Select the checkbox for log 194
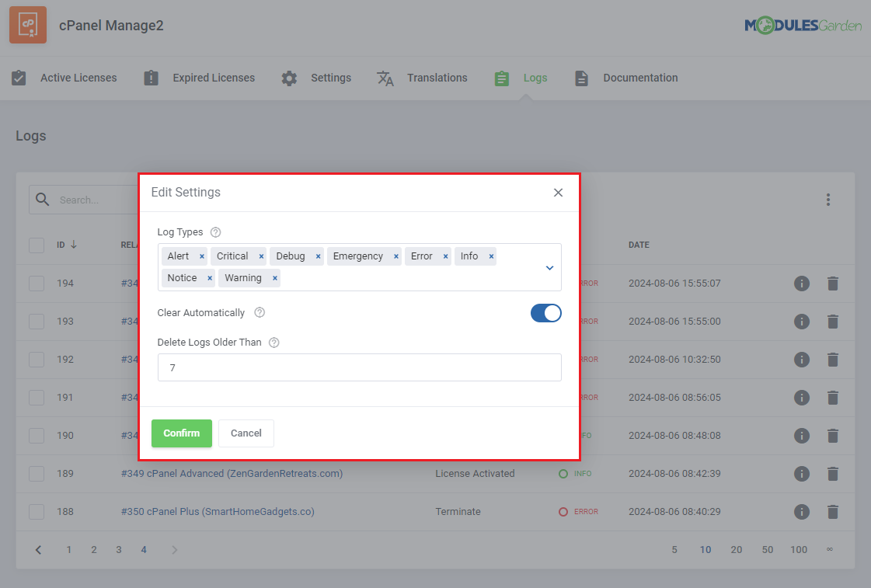 (x=37, y=284)
